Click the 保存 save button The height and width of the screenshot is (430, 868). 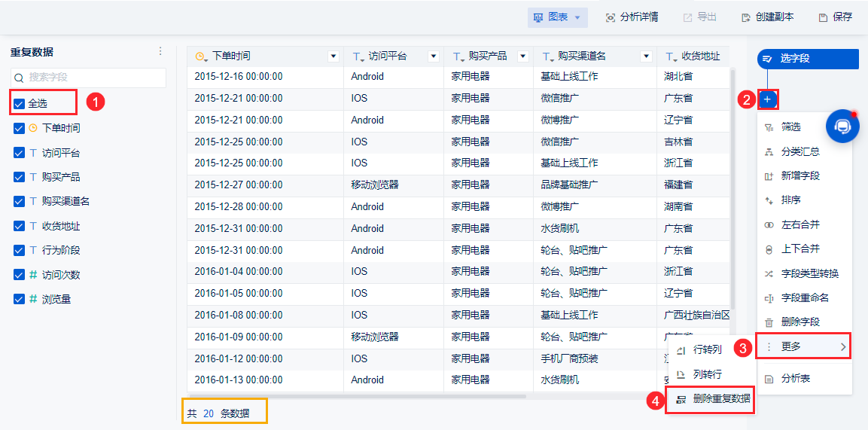836,17
